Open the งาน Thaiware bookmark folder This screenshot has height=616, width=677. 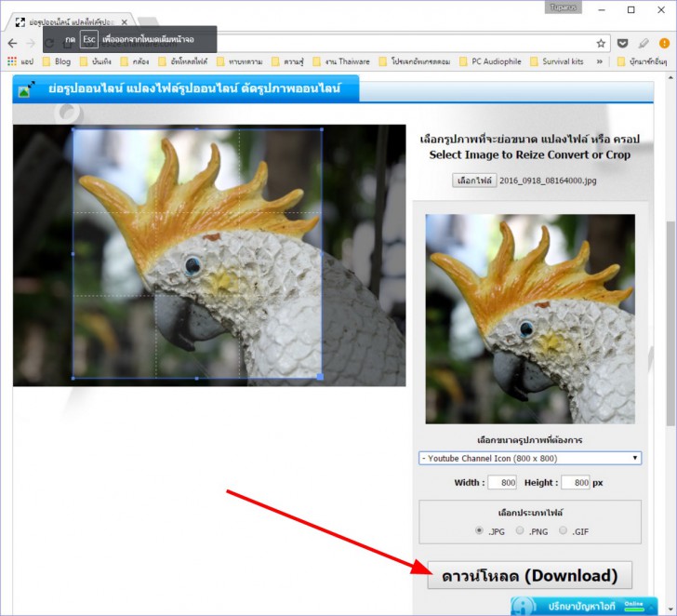tap(341, 61)
